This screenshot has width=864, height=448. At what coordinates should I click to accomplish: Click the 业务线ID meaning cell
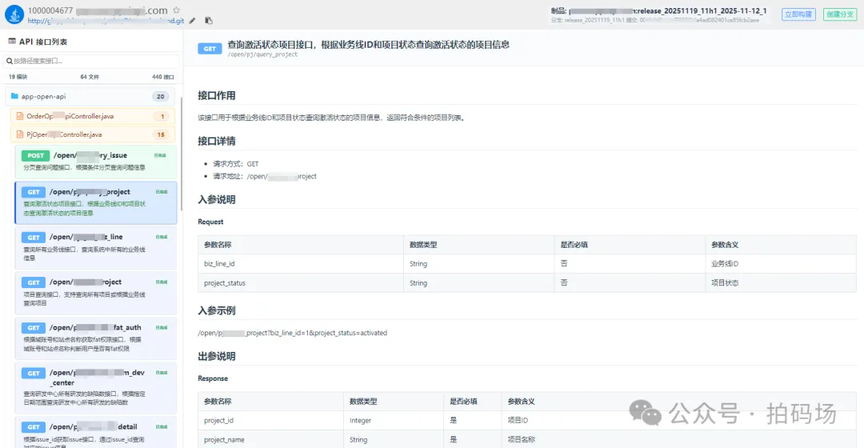(x=780, y=264)
